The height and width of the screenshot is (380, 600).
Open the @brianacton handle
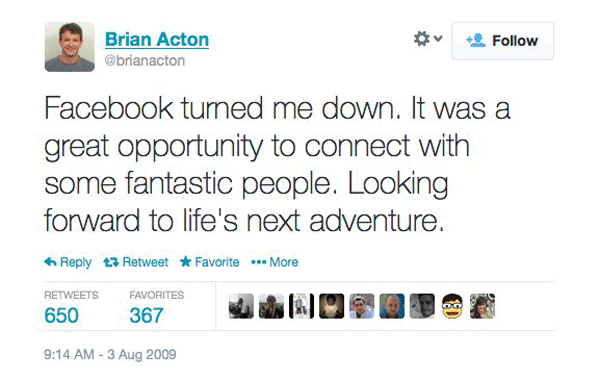click(145, 60)
